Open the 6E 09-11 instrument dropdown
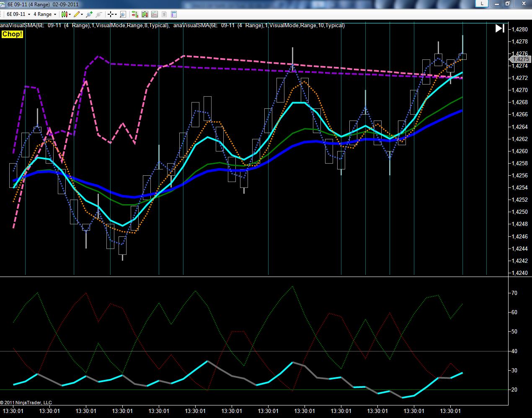This screenshot has width=532, height=418. click(18, 14)
